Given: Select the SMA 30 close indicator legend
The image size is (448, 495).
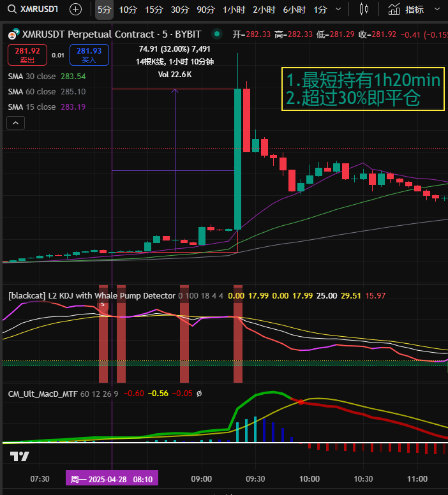Looking at the screenshot, I should pos(47,77).
